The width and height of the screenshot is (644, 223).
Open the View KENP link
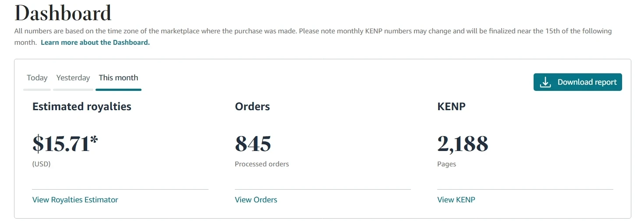[x=456, y=200]
